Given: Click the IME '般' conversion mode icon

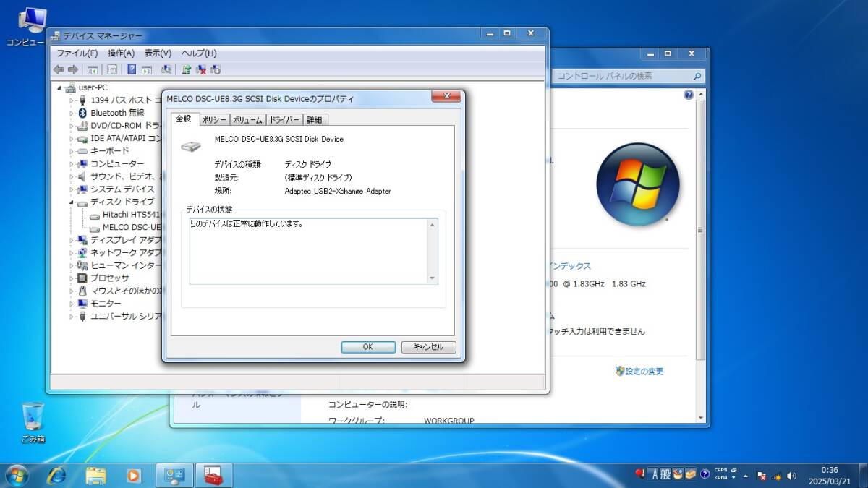Looking at the screenshot, I should pos(666,474).
